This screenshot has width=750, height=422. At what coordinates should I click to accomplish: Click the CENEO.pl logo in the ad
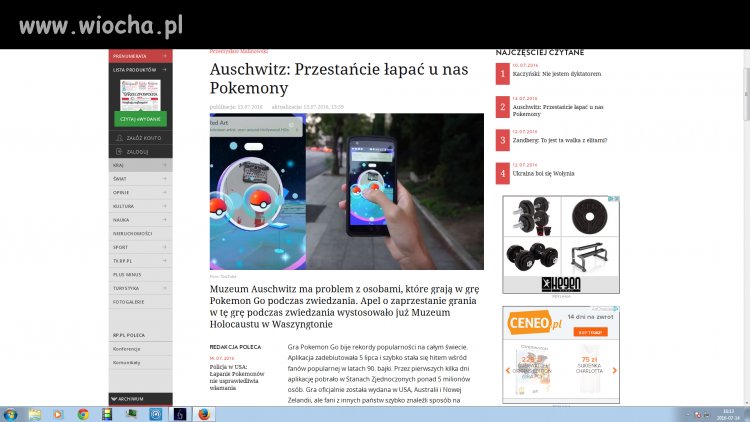535,323
